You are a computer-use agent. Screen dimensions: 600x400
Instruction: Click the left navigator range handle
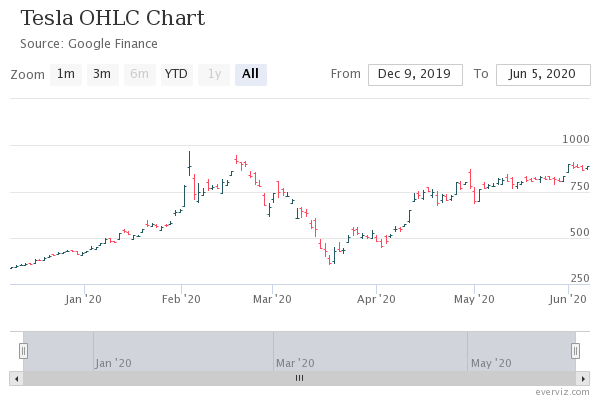[23, 351]
